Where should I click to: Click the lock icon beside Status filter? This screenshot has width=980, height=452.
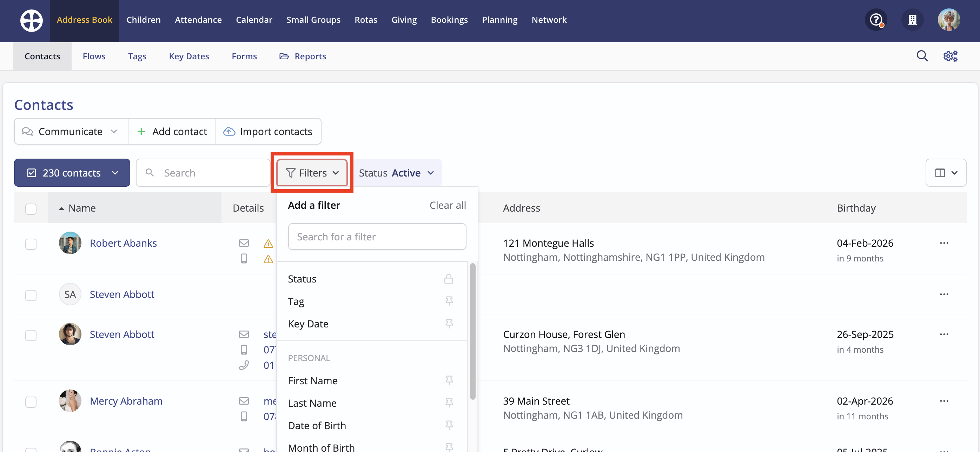tap(449, 279)
